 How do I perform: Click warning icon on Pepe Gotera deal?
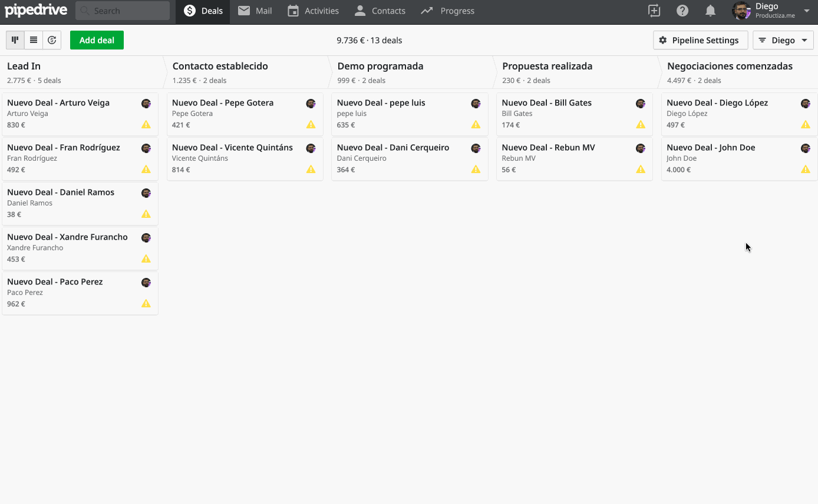[311, 125]
